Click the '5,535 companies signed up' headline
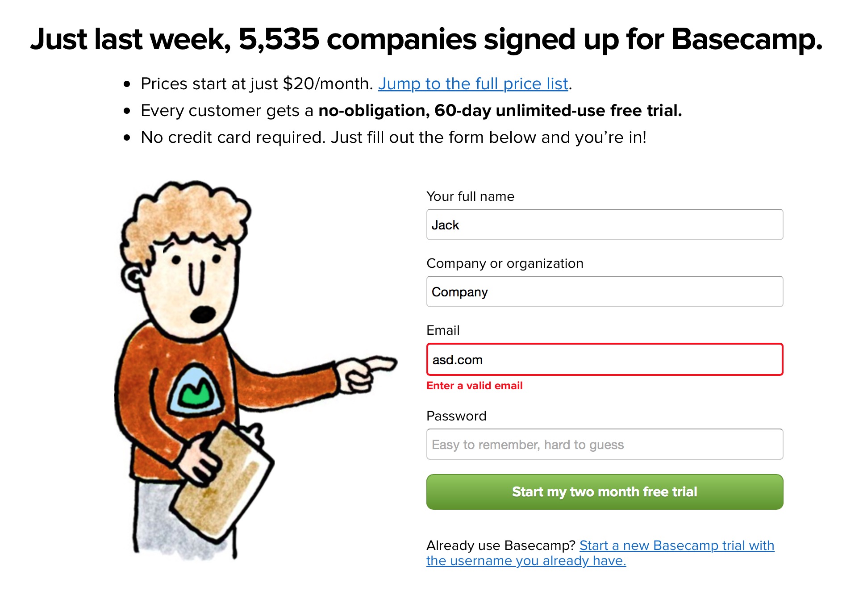 426,39
